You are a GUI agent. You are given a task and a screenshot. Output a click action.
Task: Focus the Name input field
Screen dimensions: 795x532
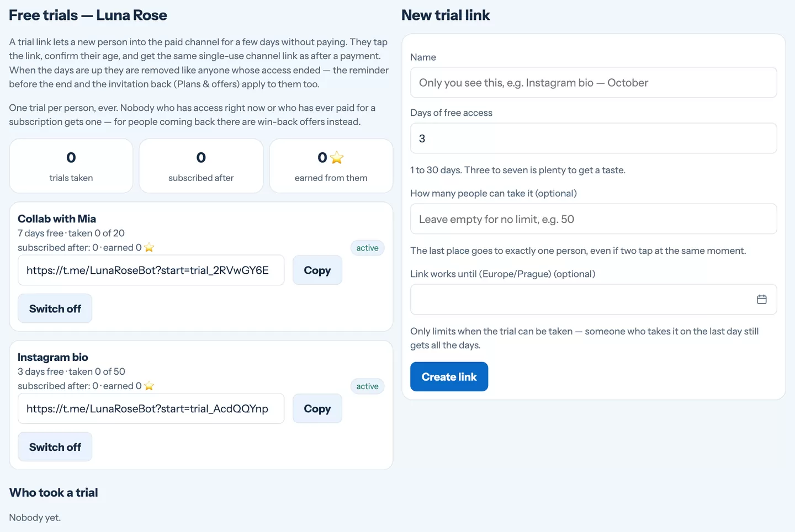(x=593, y=83)
